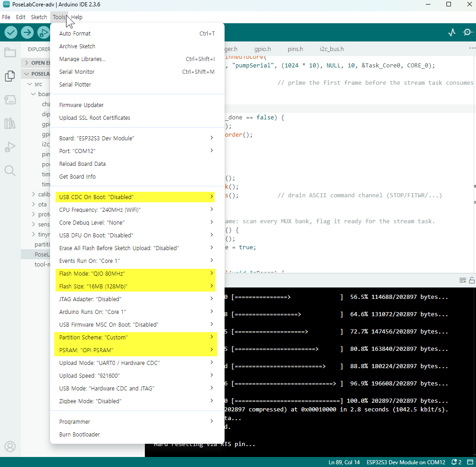Start debugging with the debug play icon

[x=43, y=32]
